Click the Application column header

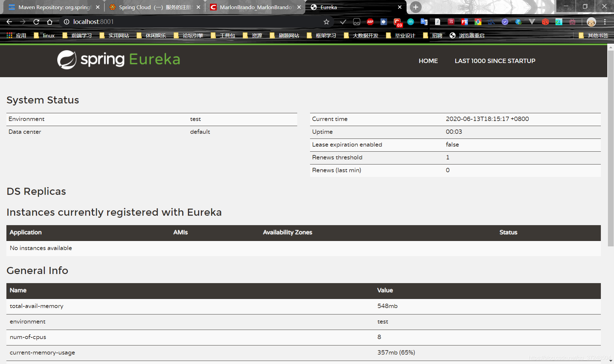(x=26, y=233)
